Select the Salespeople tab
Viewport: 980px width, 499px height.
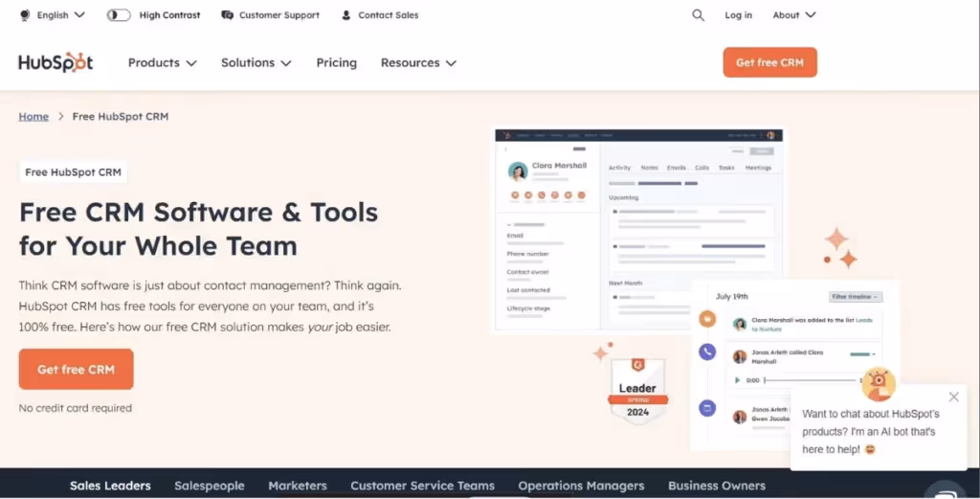210,486
